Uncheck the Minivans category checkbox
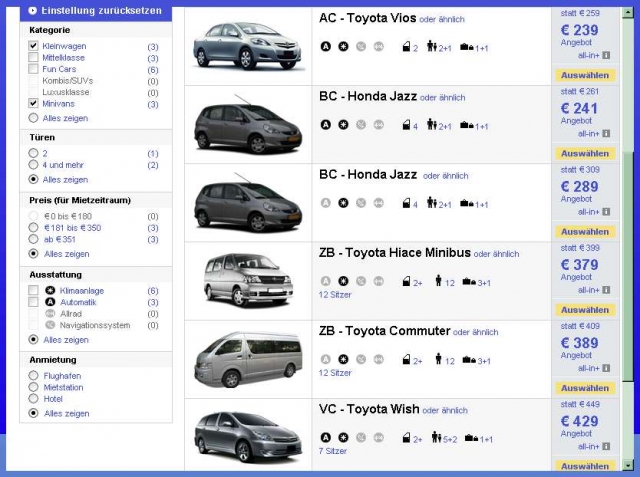The height and width of the screenshot is (477, 640). point(33,103)
